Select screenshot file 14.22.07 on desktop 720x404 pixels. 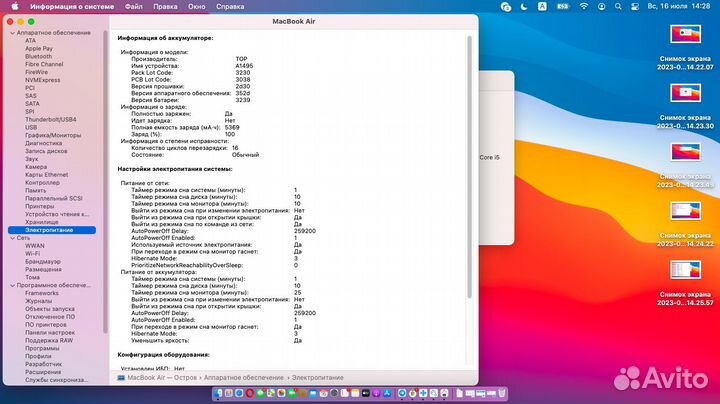(x=685, y=47)
